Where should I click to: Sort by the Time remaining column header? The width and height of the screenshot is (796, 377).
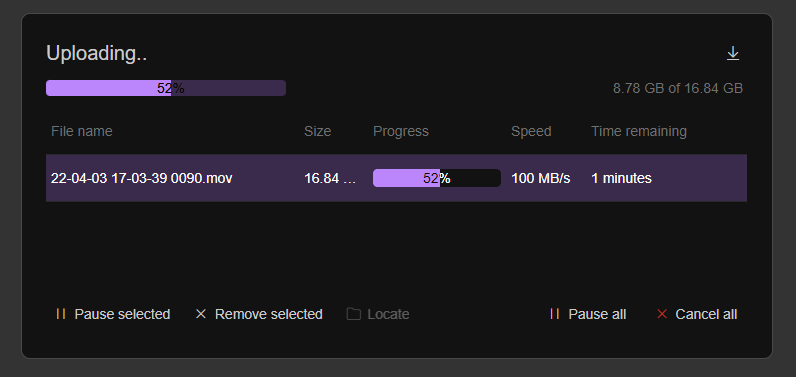pos(639,131)
